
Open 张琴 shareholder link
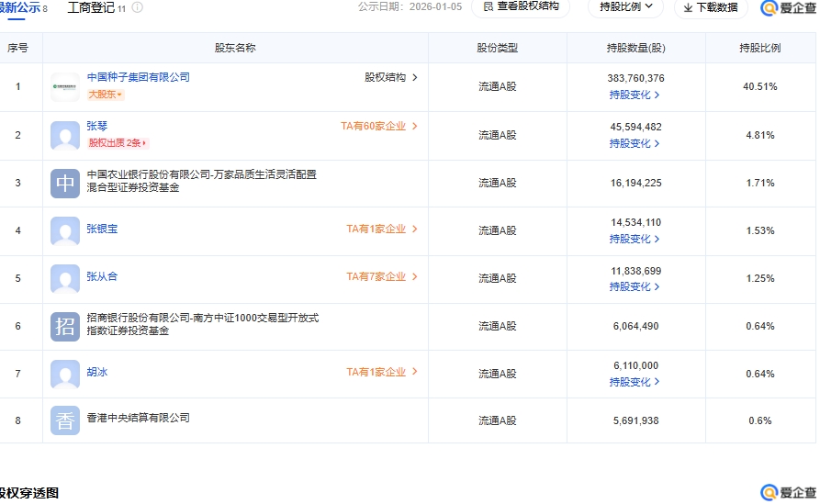tap(96, 126)
